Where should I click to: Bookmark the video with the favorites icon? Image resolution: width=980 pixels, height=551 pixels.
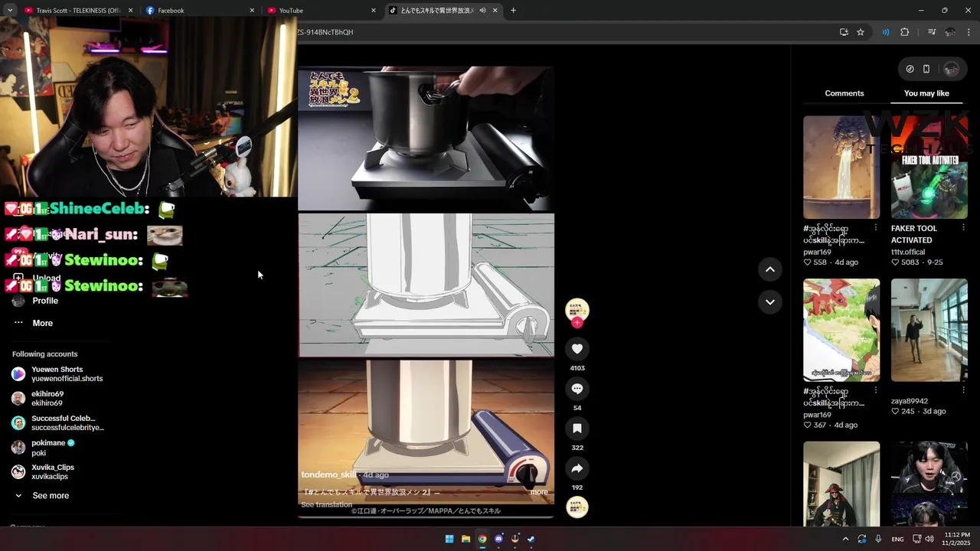pos(577,429)
